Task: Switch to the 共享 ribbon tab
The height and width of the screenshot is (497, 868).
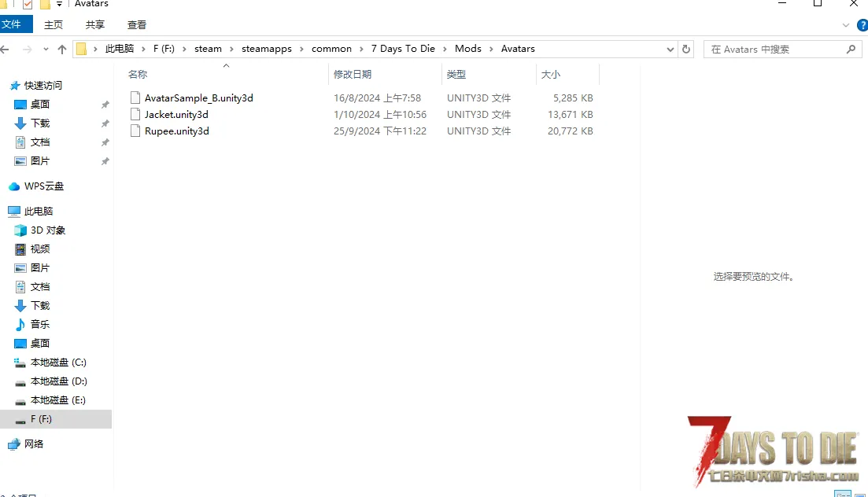Action: click(94, 25)
